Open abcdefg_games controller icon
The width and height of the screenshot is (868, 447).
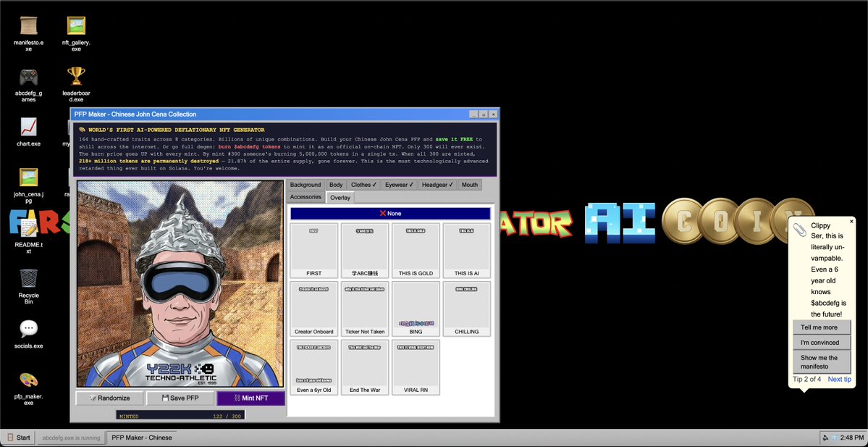(x=29, y=84)
